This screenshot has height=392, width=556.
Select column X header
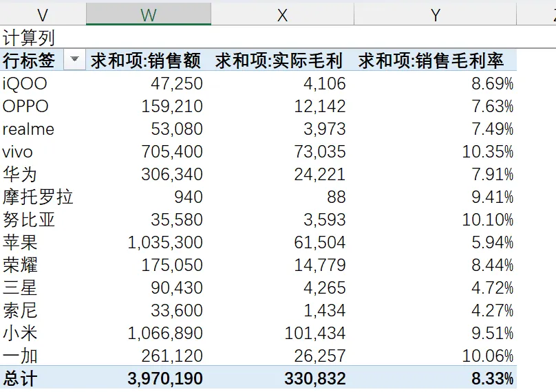tap(283, 14)
